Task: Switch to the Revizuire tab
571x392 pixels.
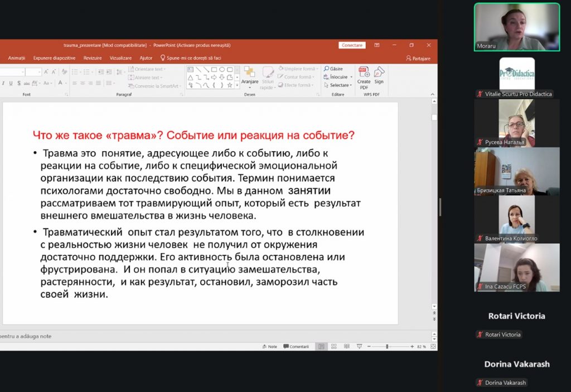Action: pos(93,58)
